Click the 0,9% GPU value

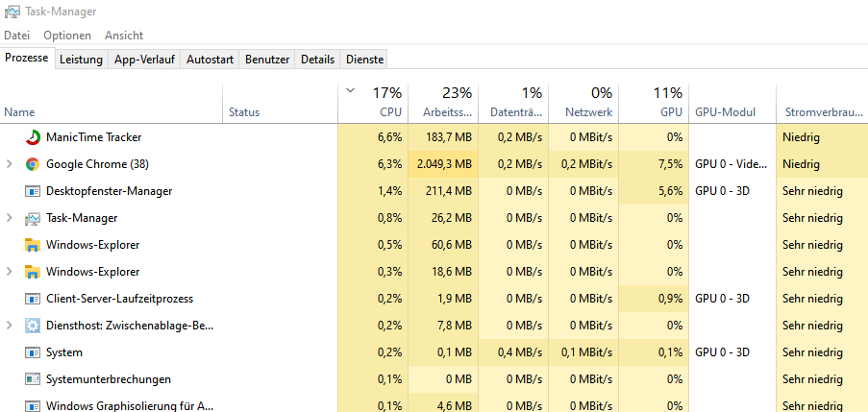[x=670, y=299]
